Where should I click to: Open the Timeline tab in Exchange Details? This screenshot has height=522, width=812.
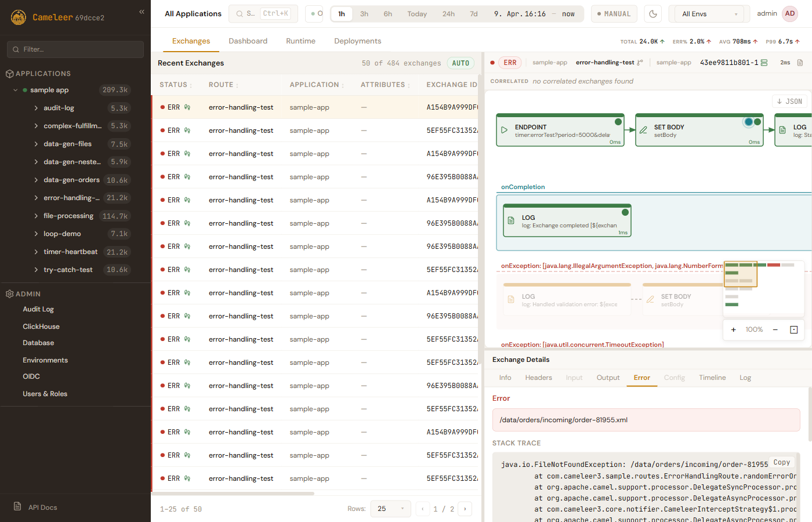click(712, 378)
